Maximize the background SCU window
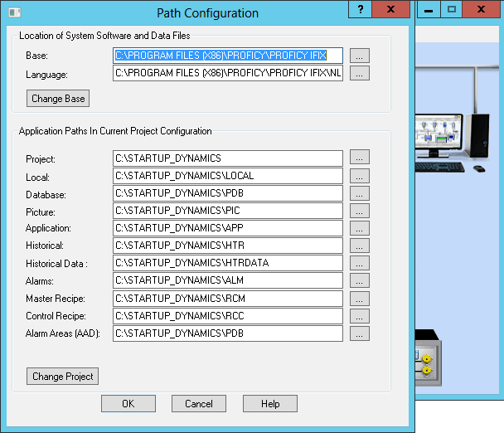 click(x=451, y=9)
